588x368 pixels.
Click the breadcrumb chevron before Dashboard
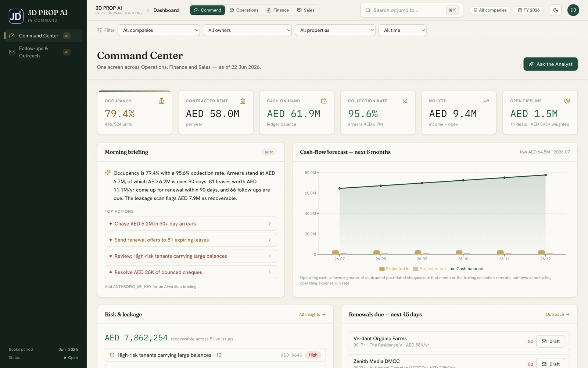[148, 10]
